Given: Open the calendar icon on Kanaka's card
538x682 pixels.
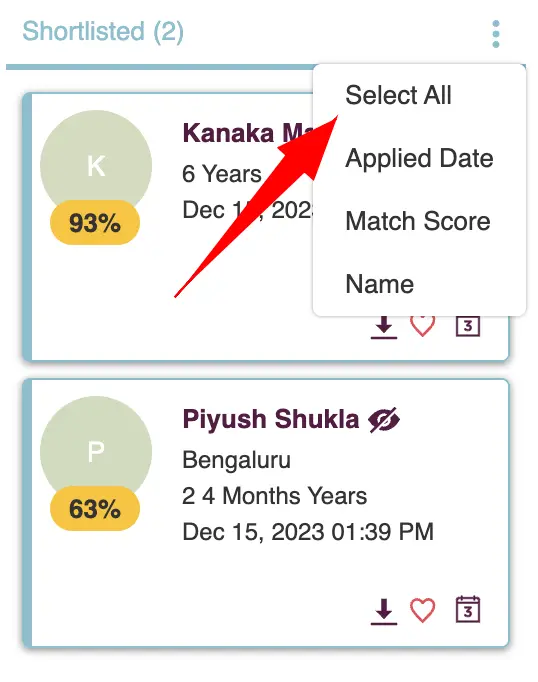Looking at the screenshot, I should coord(468,326).
